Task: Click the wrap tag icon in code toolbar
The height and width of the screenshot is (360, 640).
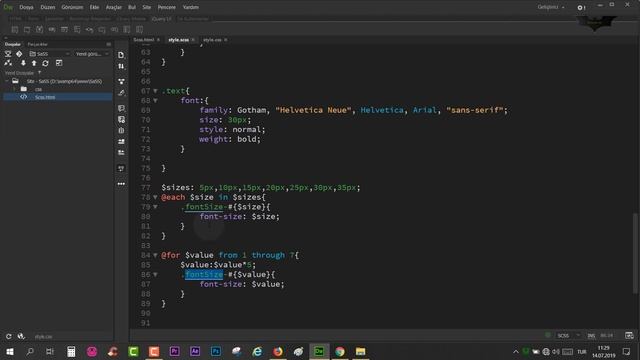Action: pos(121,131)
